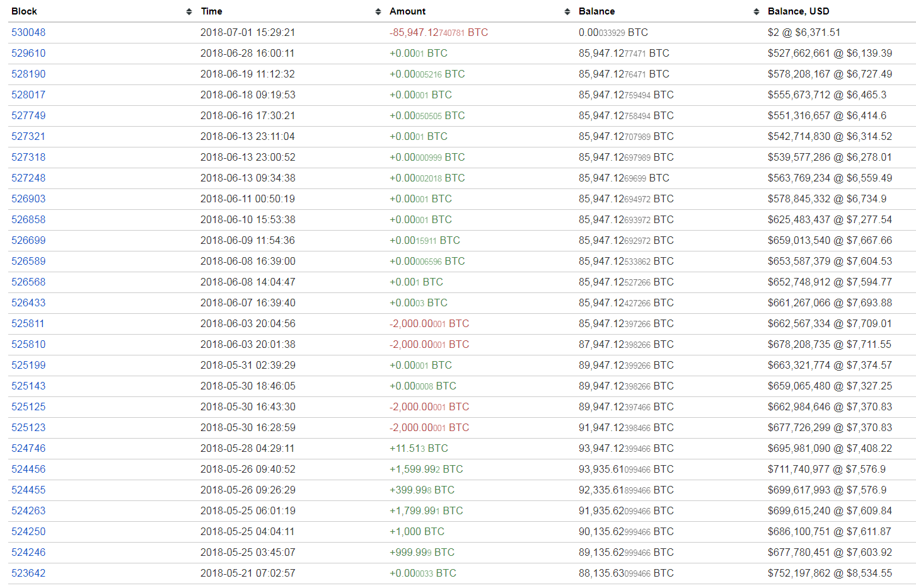Image resolution: width=916 pixels, height=588 pixels.
Task: Open block 527749 link
Action: [x=28, y=116]
